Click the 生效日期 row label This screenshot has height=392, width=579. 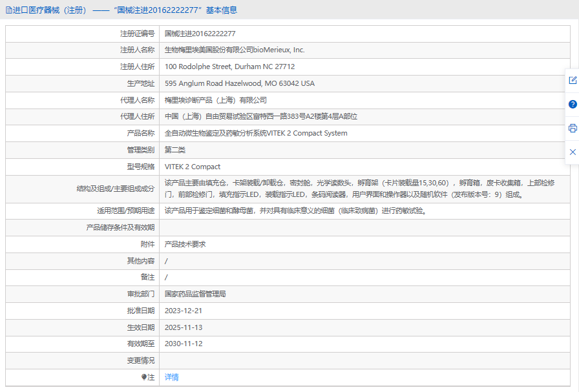(141, 327)
